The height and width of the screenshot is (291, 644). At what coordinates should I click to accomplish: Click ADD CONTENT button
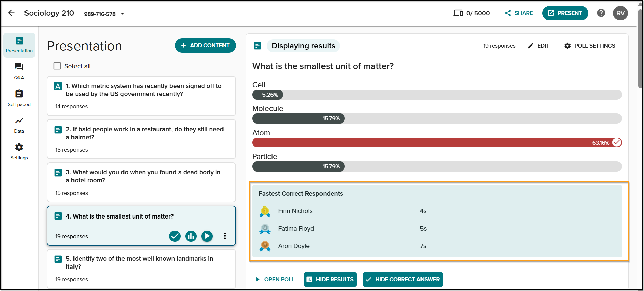(x=205, y=45)
